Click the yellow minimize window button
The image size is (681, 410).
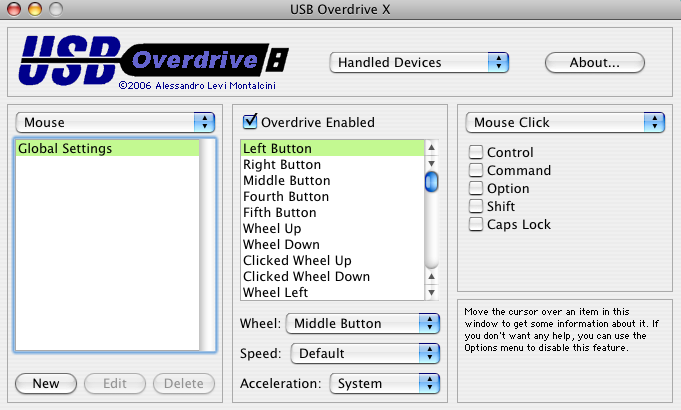tap(35, 9)
